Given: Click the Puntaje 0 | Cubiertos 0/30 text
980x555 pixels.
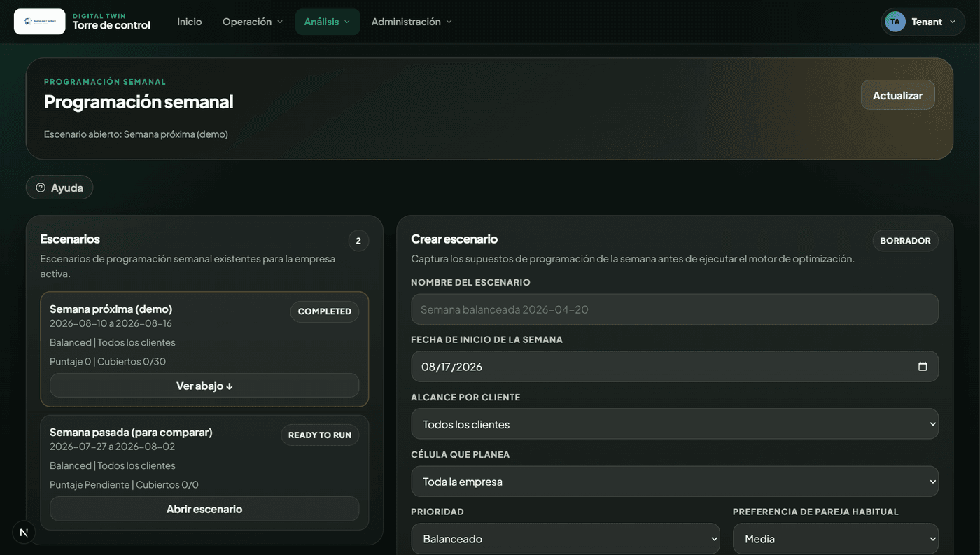Looking at the screenshot, I should click(x=108, y=362).
